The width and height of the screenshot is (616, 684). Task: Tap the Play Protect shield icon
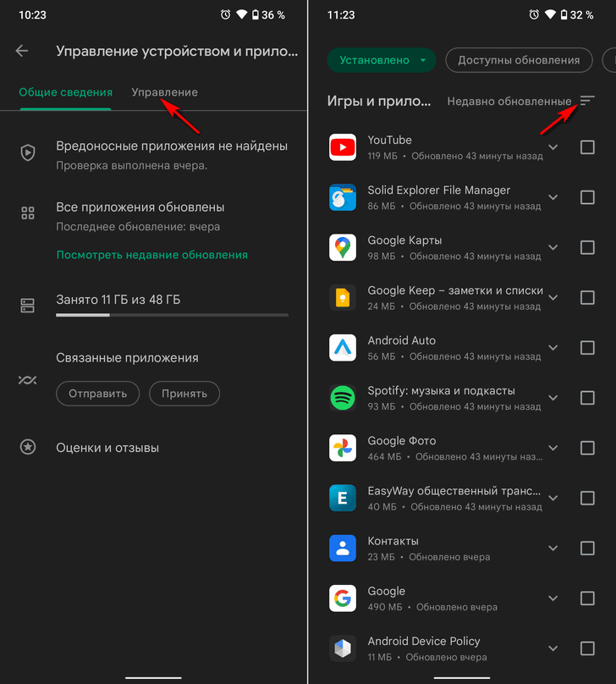point(28,152)
